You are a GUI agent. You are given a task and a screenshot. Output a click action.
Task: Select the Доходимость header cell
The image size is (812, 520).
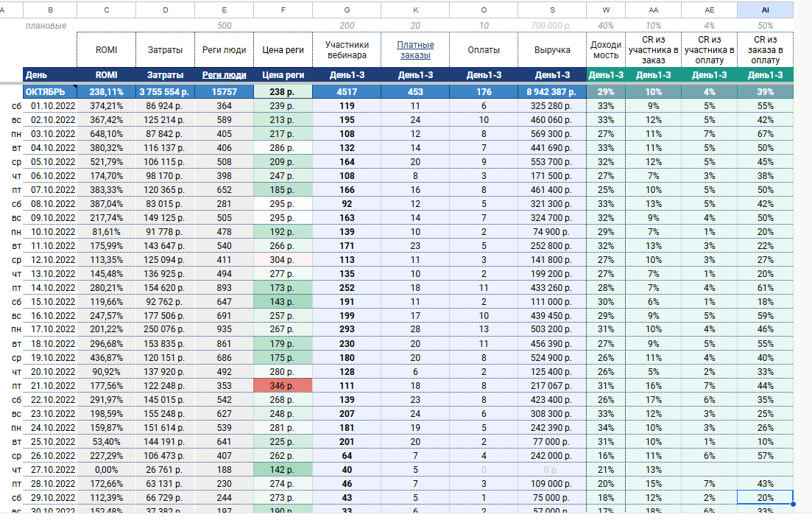coord(605,50)
